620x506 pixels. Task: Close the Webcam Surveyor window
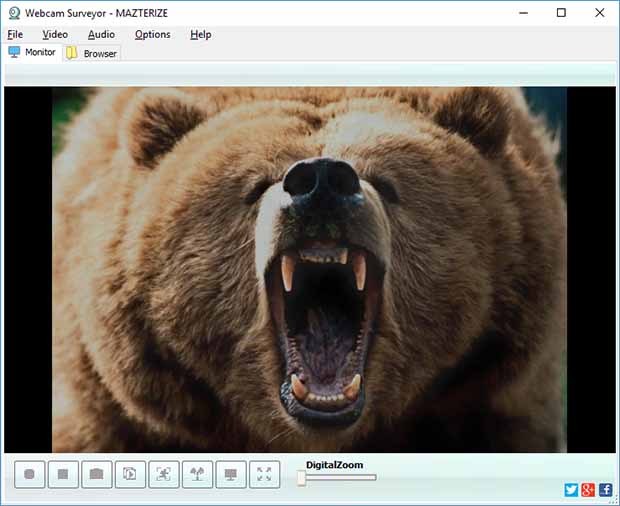pos(599,13)
